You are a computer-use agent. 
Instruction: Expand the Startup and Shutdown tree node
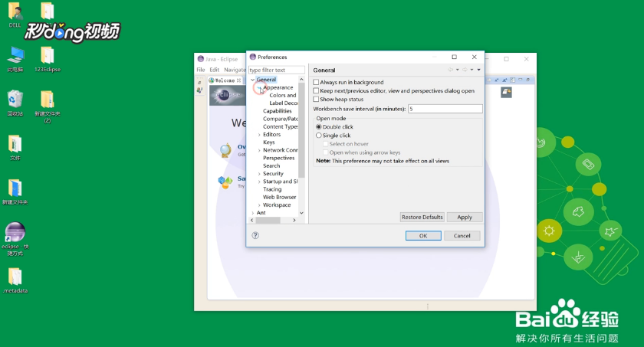(259, 182)
